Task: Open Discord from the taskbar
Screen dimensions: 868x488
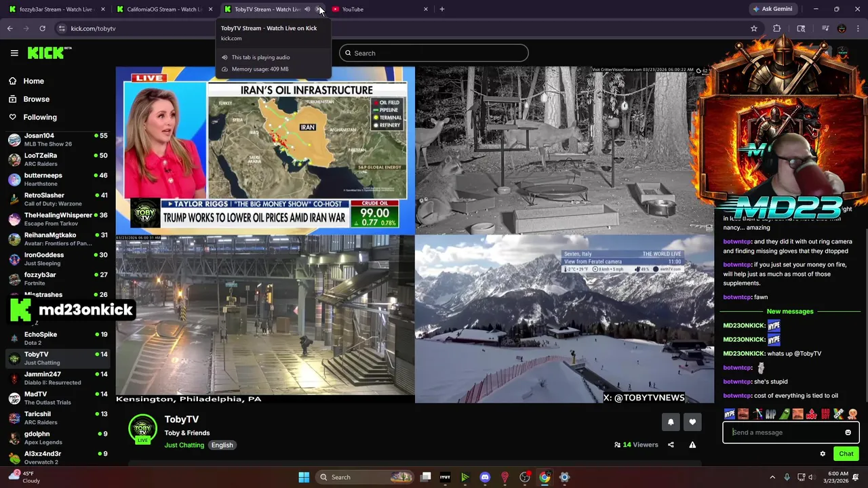Action: 485,477
